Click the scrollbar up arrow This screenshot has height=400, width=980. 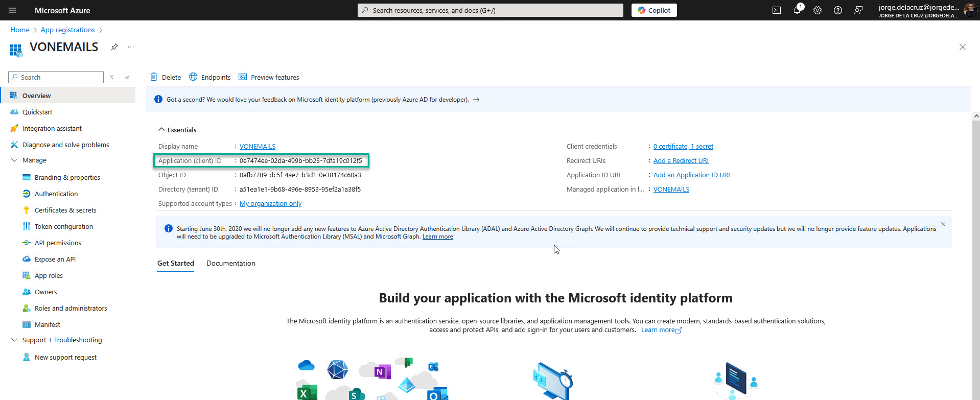[976, 116]
